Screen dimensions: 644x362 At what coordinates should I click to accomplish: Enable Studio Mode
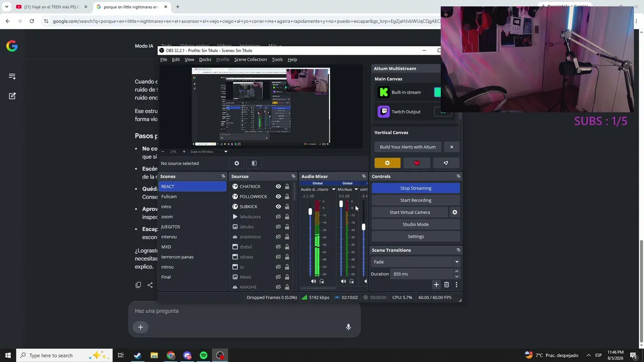point(416,224)
